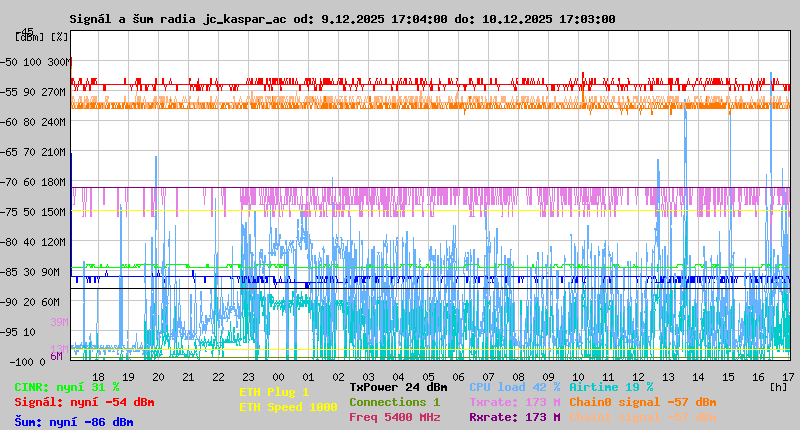
Task: Click the Airtime 19 % legend label
Action: (611, 387)
